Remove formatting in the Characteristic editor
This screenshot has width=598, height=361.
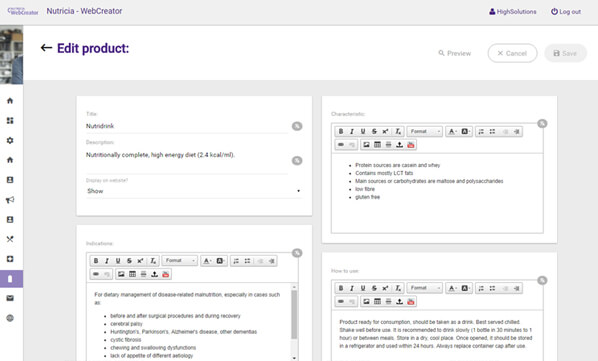click(398, 132)
